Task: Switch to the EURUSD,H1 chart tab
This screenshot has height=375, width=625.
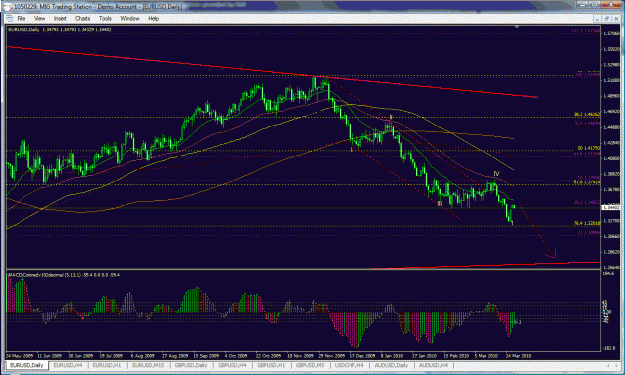Action: coord(106,365)
